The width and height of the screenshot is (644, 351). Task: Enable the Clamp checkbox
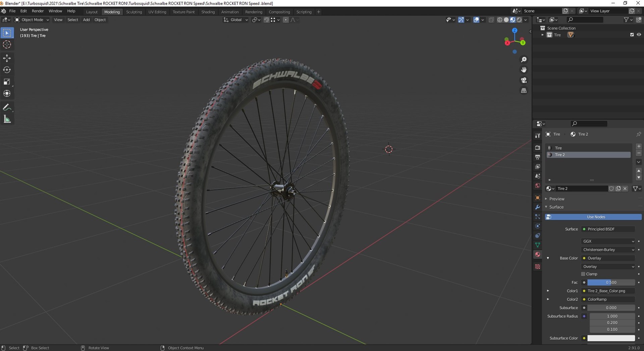pyautogui.click(x=583, y=274)
